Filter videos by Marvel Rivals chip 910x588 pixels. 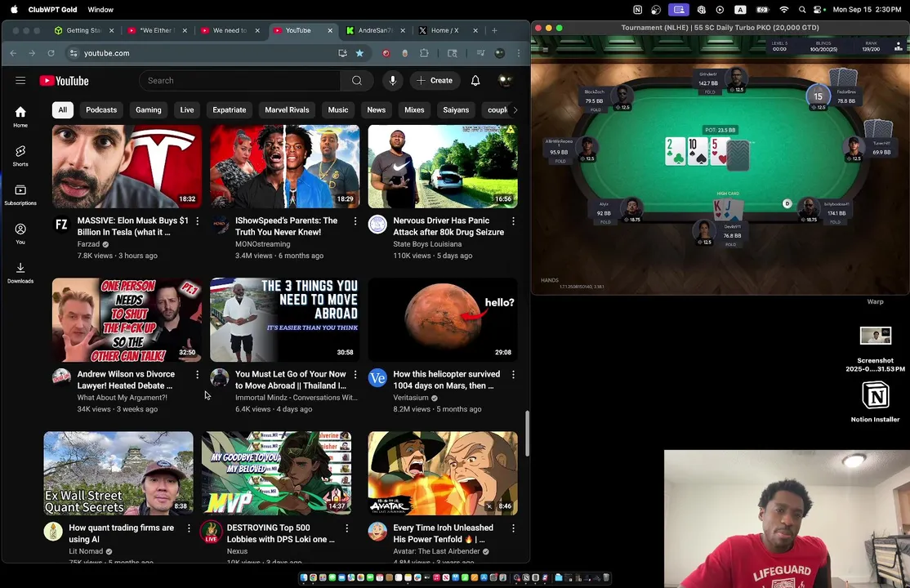click(287, 109)
